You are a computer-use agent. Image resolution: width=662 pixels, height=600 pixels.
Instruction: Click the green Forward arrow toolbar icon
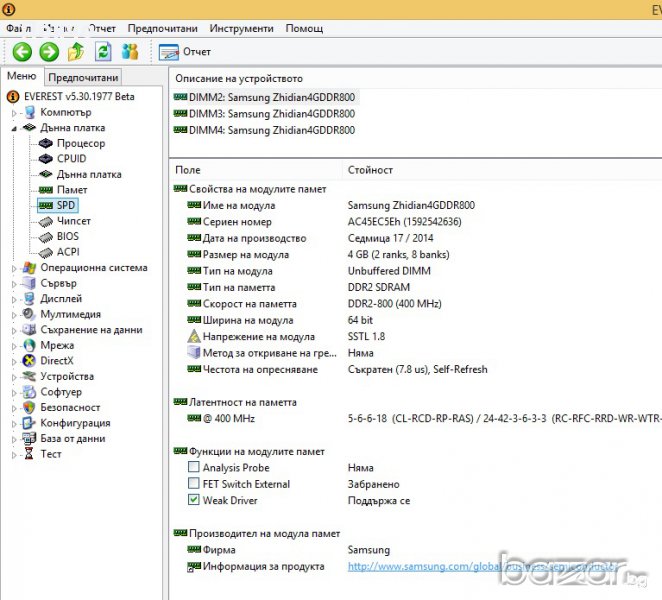[x=49, y=52]
